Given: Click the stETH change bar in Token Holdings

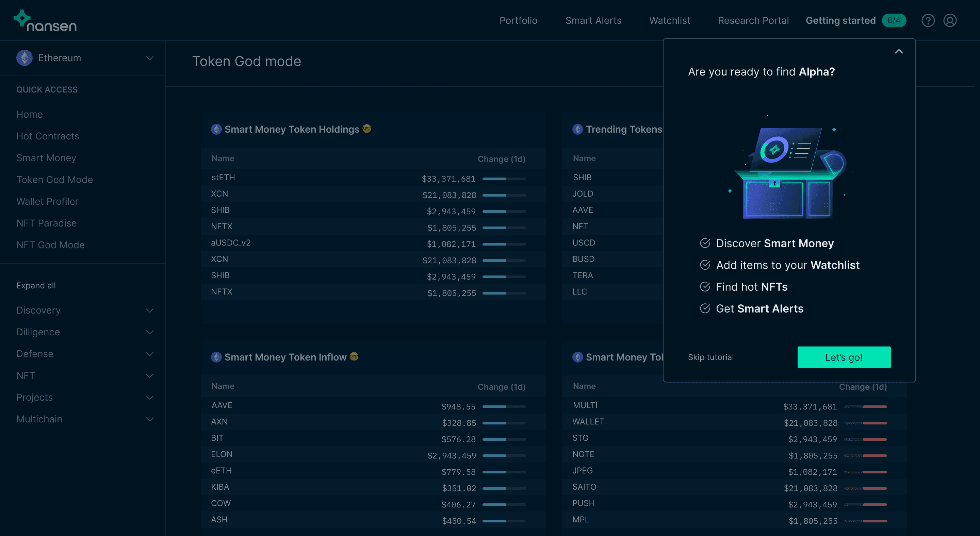Looking at the screenshot, I should (x=504, y=179).
